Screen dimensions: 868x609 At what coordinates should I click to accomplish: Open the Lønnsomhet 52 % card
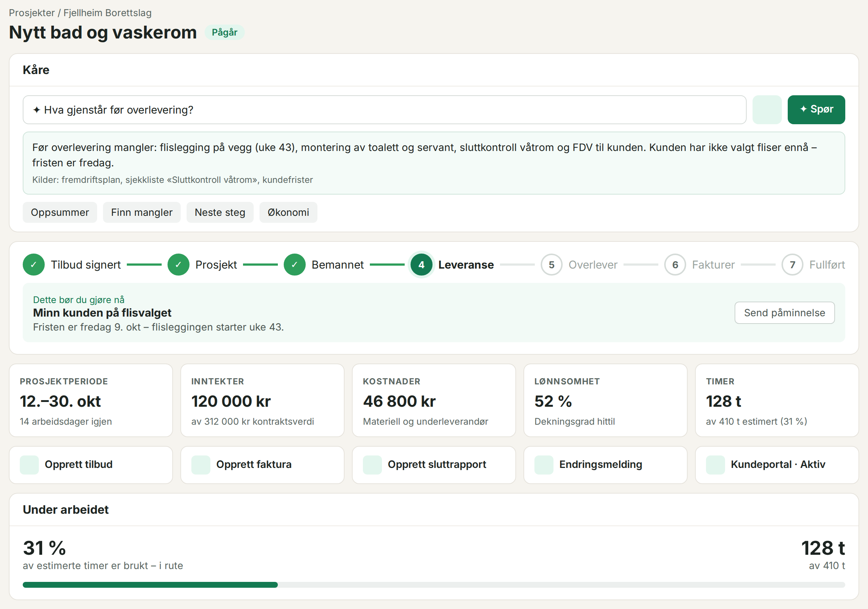coord(605,401)
